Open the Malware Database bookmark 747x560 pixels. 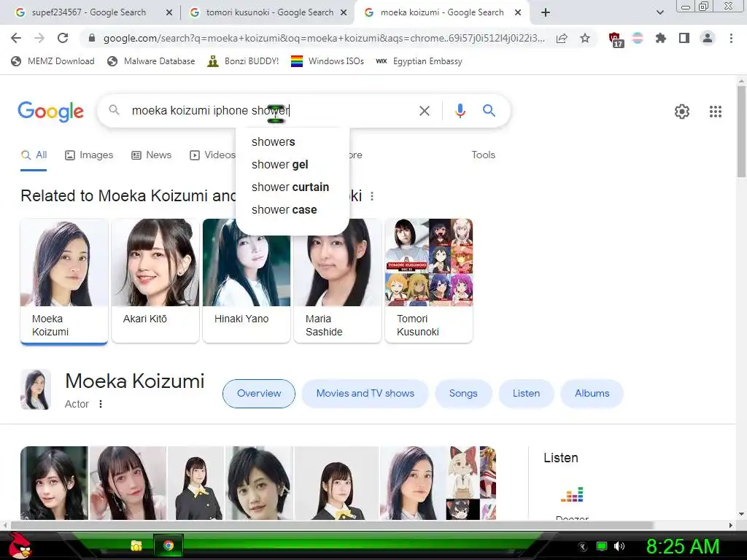[x=152, y=61]
